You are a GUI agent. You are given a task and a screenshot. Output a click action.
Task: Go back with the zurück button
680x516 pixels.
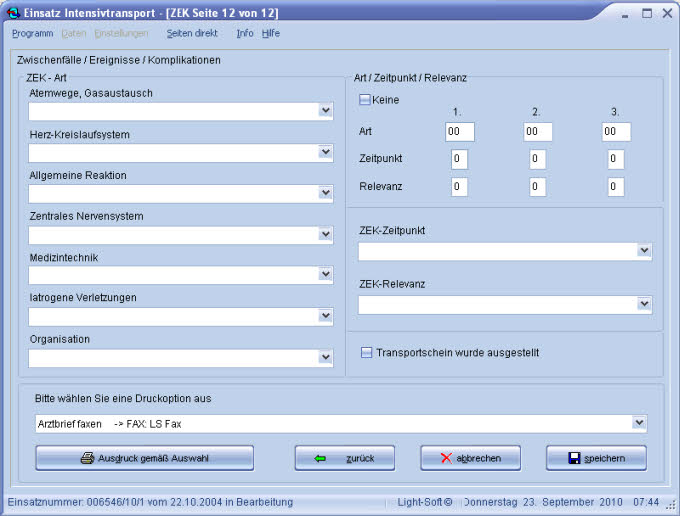click(345, 458)
